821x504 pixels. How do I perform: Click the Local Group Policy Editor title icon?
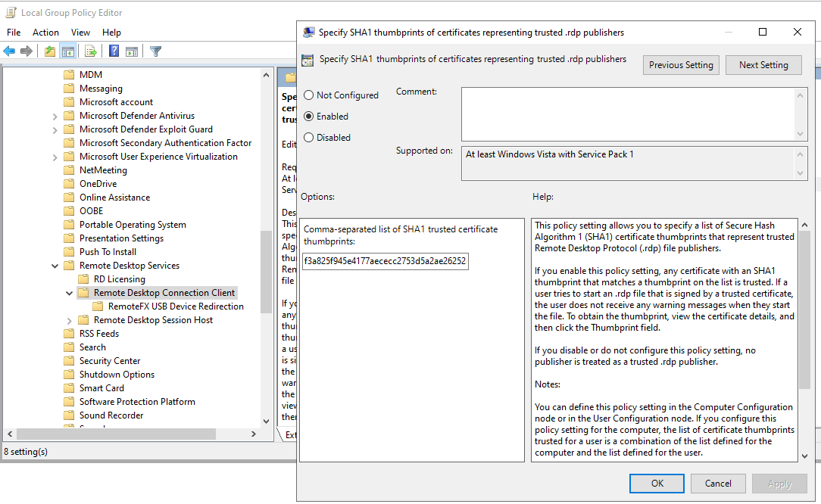coord(11,13)
